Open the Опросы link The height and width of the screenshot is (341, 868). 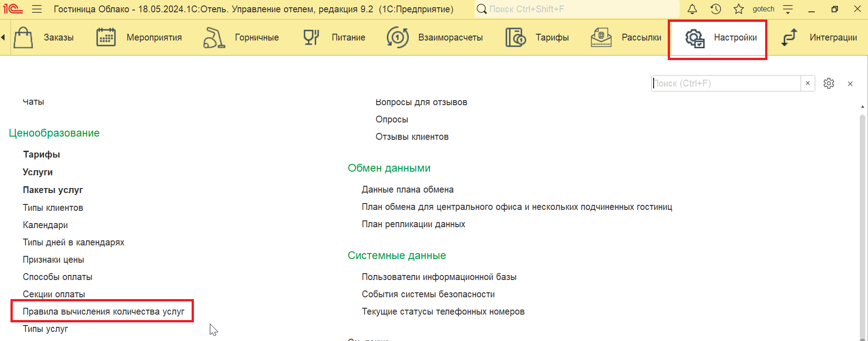(x=392, y=119)
